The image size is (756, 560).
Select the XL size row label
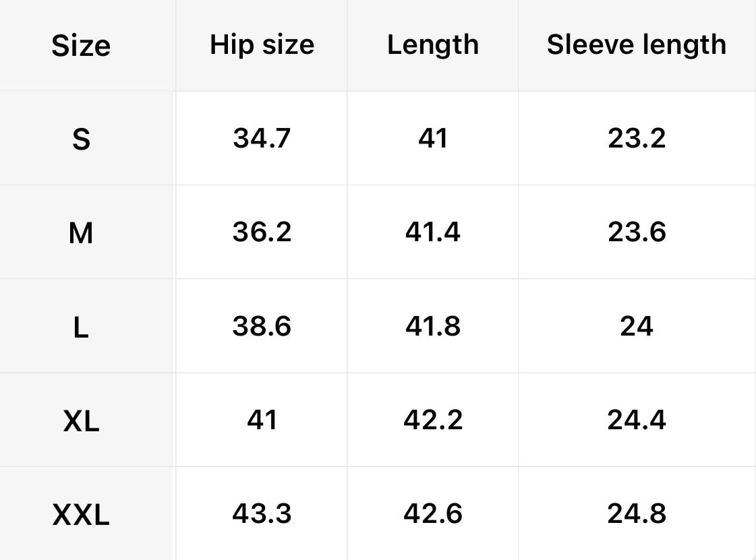(x=81, y=422)
